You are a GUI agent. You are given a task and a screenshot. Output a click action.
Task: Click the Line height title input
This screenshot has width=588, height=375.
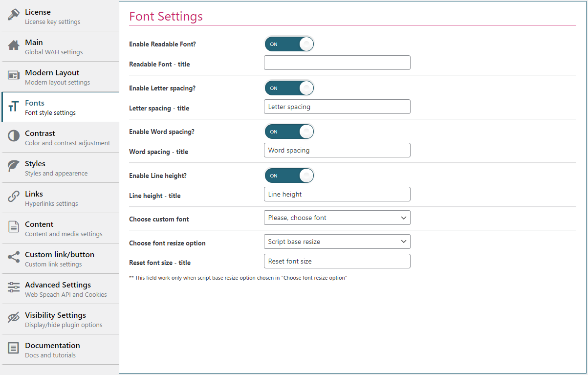click(x=337, y=194)
